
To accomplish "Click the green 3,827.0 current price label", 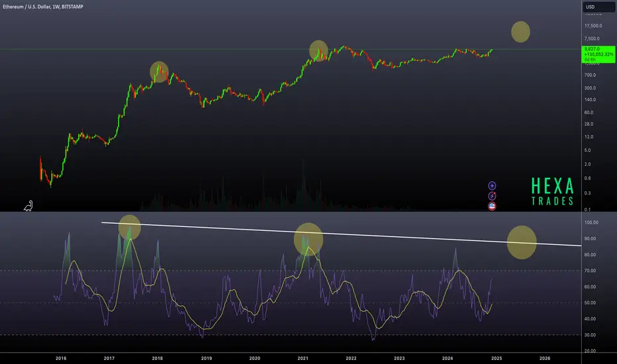I will (598, 54).
